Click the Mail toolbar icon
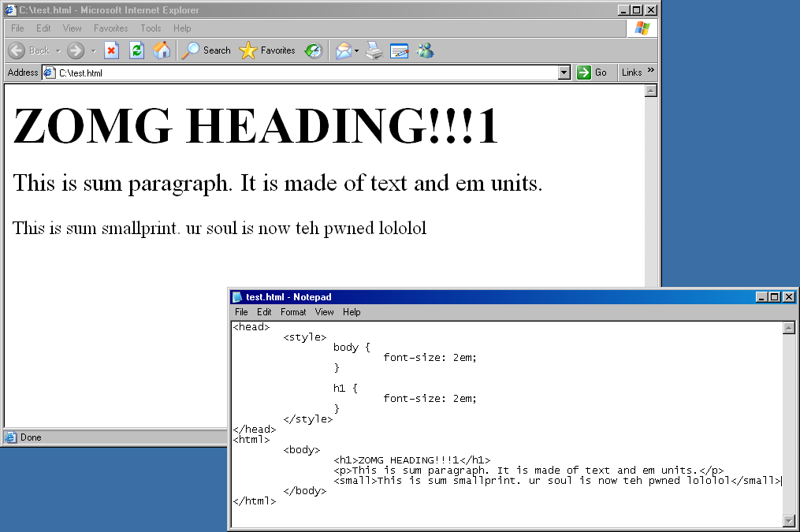The image size is (800, 532). (x=343, y=50)
